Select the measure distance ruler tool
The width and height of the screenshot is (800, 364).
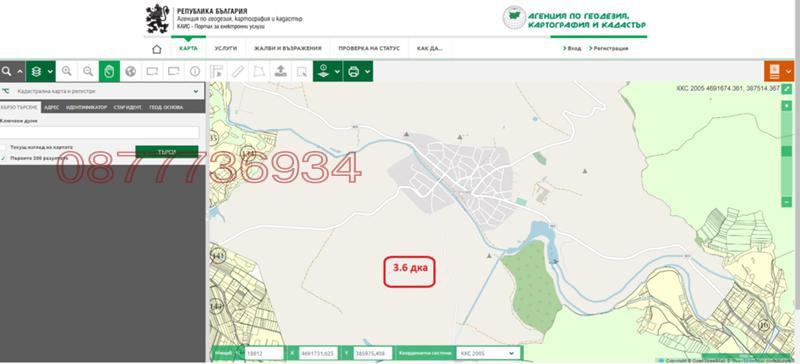point(238,71)
